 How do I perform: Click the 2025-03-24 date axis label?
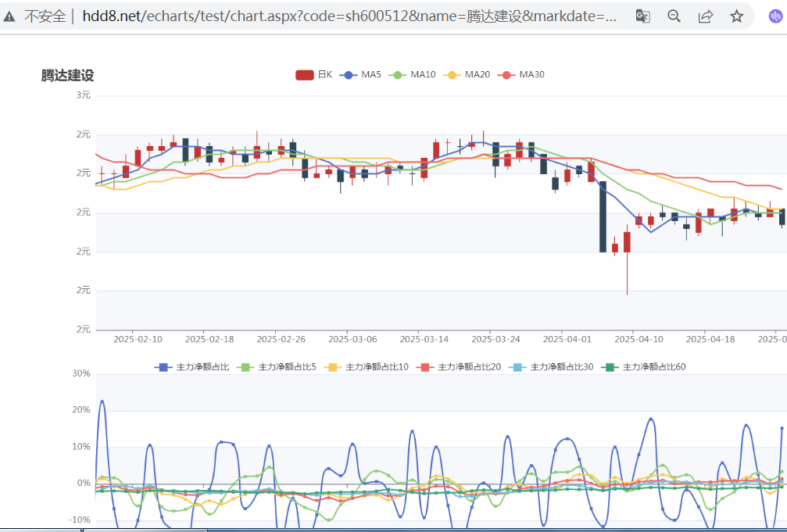point(496,339)
